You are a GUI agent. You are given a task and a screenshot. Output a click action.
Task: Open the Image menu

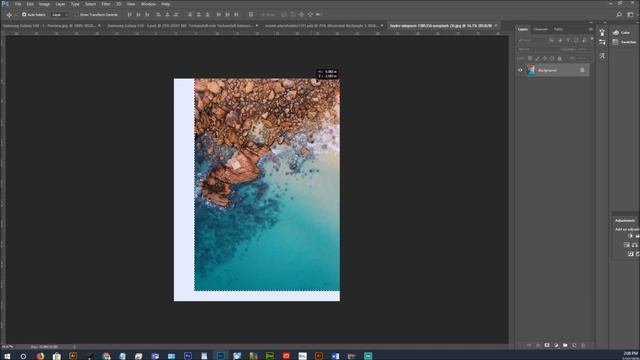pos(44,4)
